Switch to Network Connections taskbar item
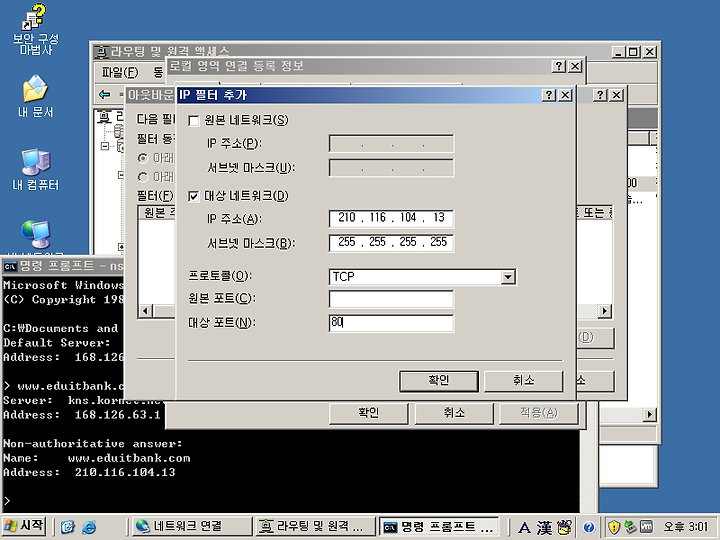Image resolution: width=720 pixels, height=540 pixels. [192, 526]
